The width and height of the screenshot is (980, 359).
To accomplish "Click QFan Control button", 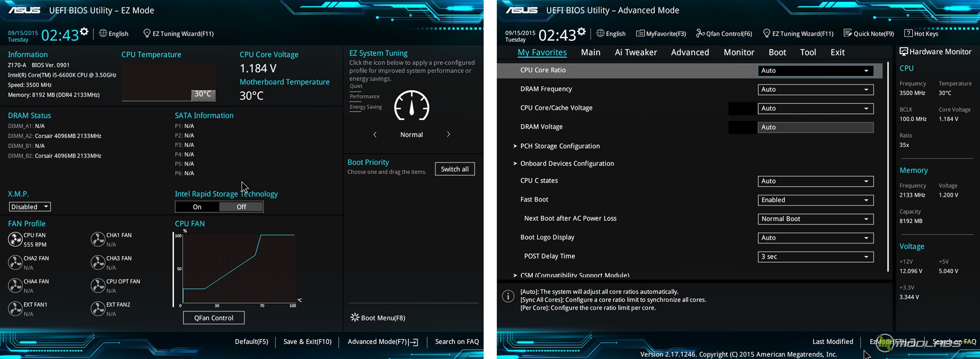I will [213, 318].
